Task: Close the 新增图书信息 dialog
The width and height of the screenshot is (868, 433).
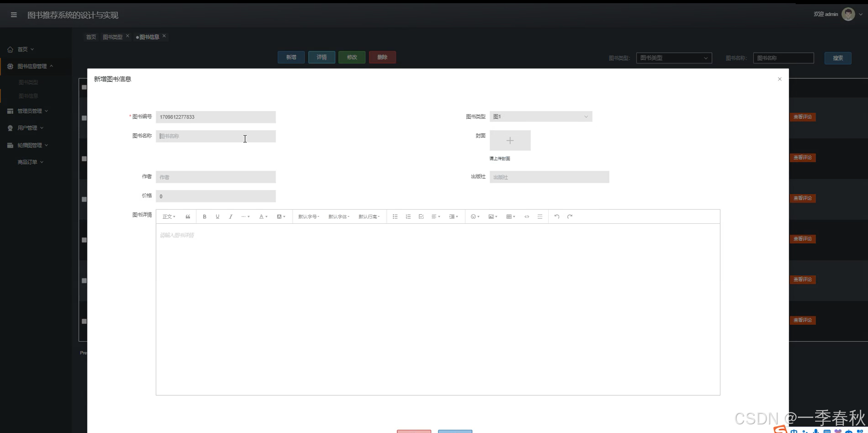Action: click(780, 79)
